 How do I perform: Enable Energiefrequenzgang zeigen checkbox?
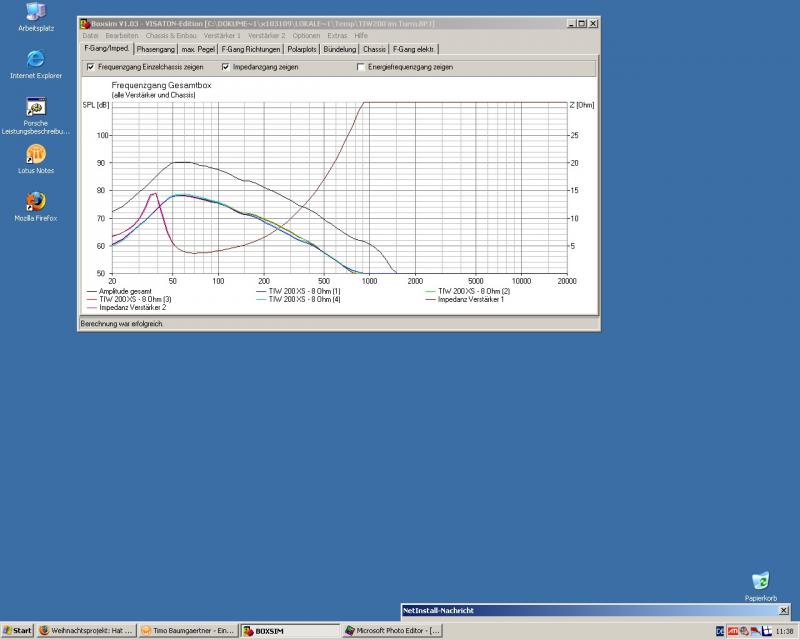click(361, 67)
